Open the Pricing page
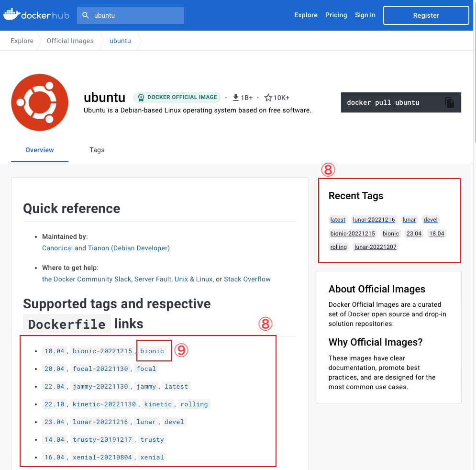476x470 pixels. pos(336,15)
